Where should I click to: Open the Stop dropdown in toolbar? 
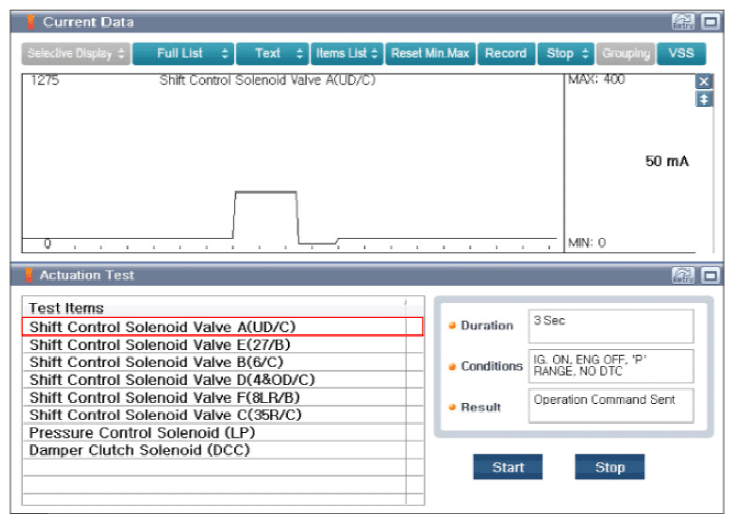566,53
